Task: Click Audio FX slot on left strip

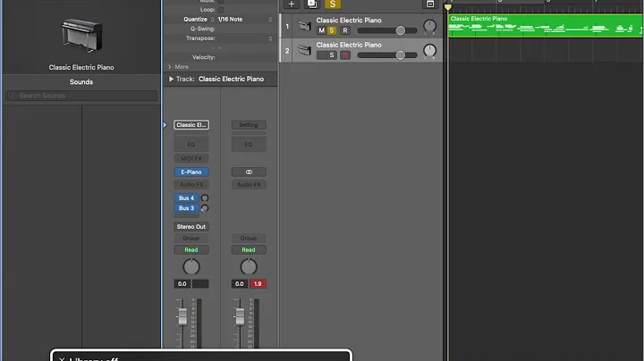Action: (191, 185)
